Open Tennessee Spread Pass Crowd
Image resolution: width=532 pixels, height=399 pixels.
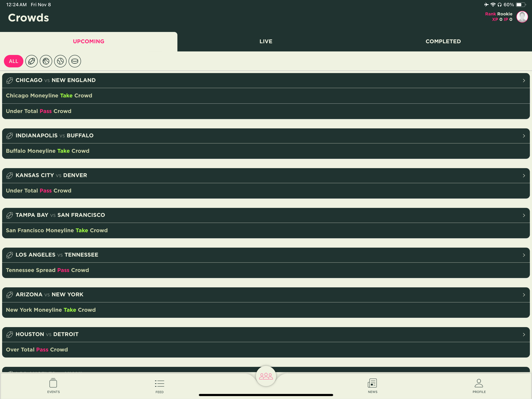(266, 270)
